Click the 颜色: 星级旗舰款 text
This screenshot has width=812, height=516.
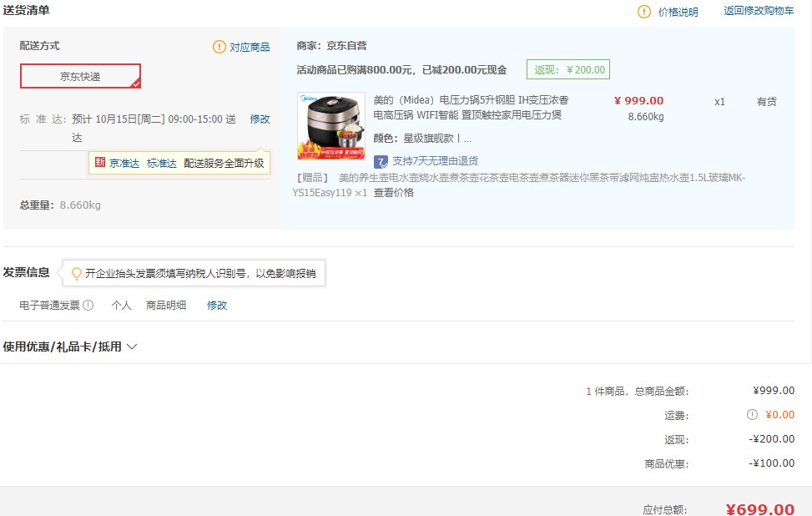(x=422, y=139)
